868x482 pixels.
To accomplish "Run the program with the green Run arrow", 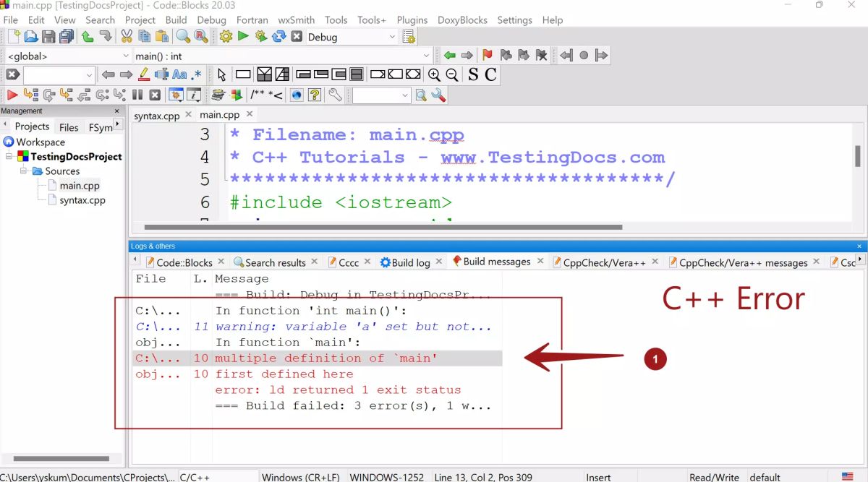I will 242,37.
